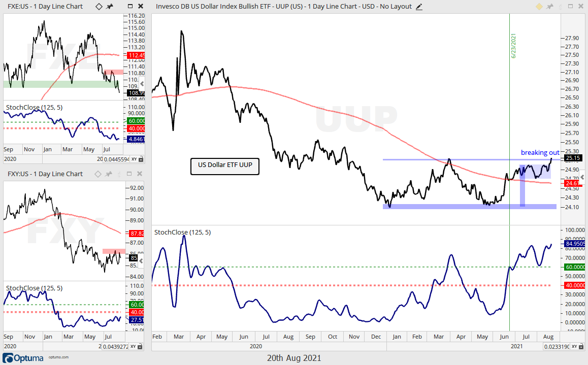
Task: Click the 6/23/2021 vertical line date label
Action: pos(513,46)
